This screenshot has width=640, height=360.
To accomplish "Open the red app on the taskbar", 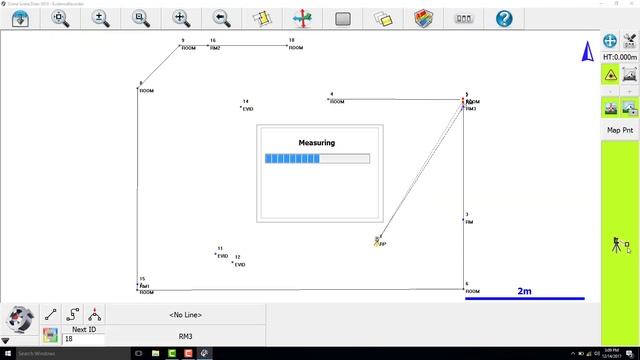I will pyautogui.click(x=188, y=353).
